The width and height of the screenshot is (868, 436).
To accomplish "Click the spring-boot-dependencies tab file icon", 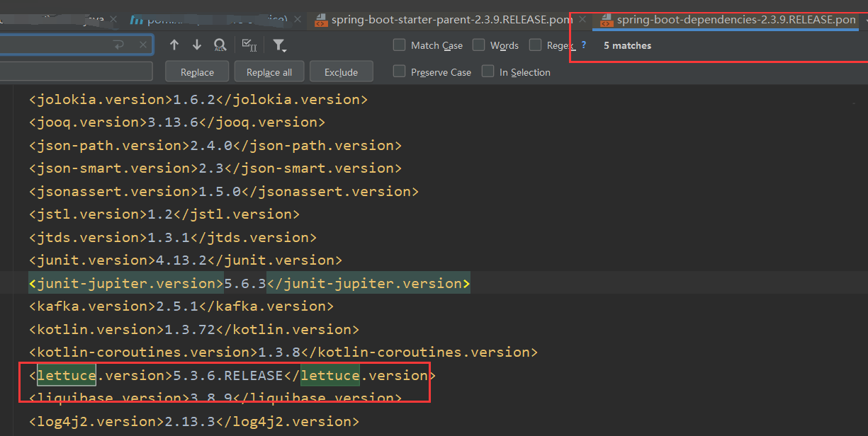I will point(607,20).
